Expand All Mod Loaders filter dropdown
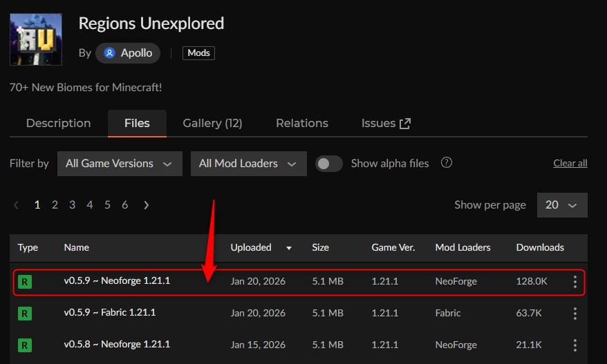The height and width of the screenshot is (364, 607). pyautogui.click(x=248, y=164)
